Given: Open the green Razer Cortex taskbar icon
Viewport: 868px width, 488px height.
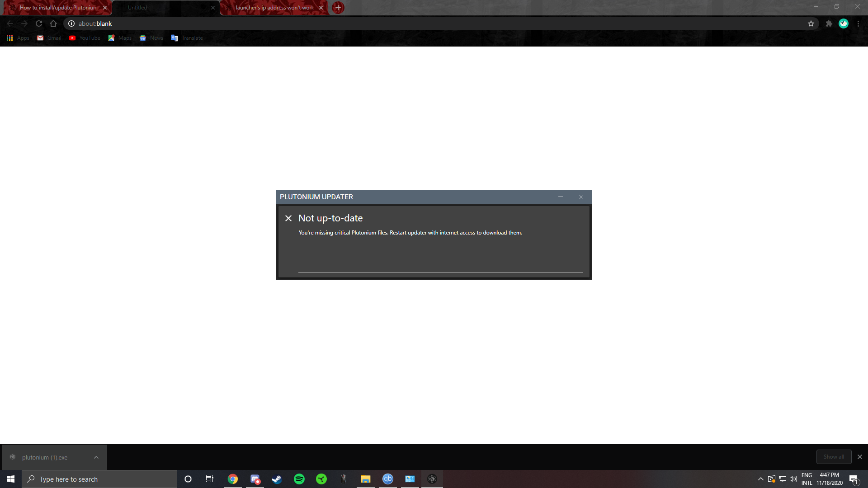Looking at the screenshot, I should coord(321,479).
